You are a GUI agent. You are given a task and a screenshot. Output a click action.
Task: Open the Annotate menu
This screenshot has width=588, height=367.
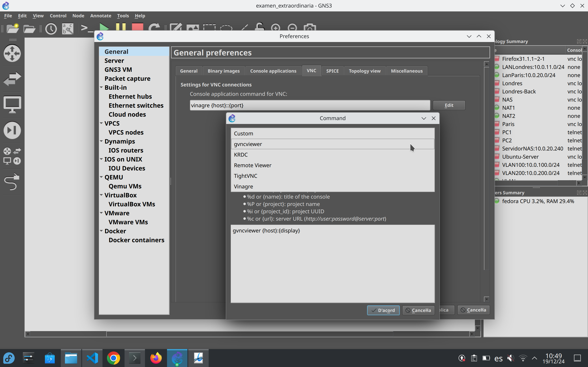101,15
